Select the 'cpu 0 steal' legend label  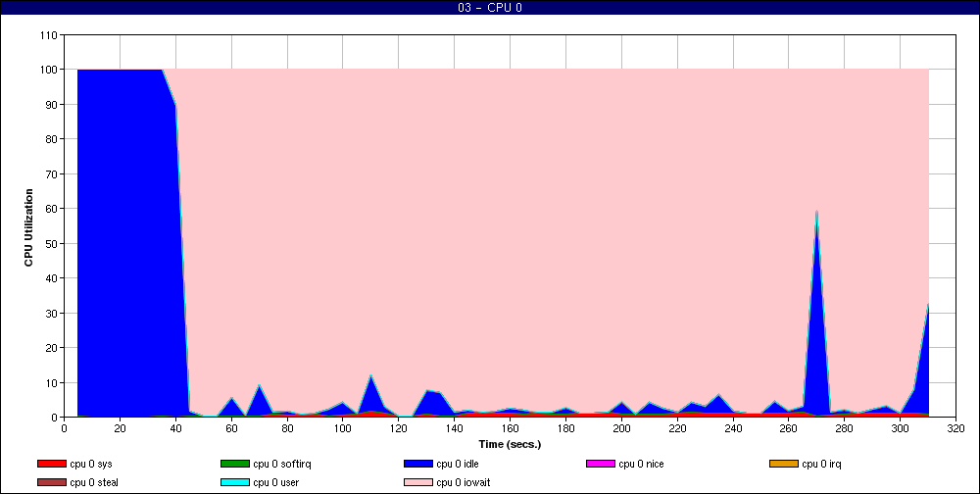tap(94, 483)
